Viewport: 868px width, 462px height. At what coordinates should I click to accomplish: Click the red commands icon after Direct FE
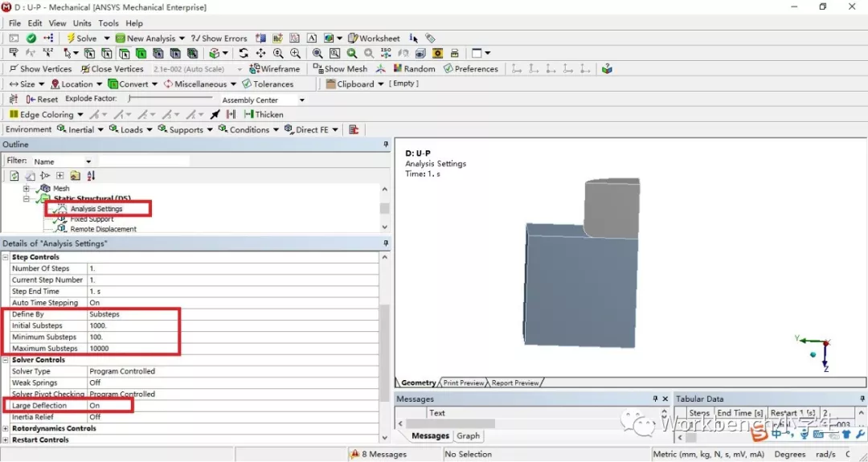354,129
